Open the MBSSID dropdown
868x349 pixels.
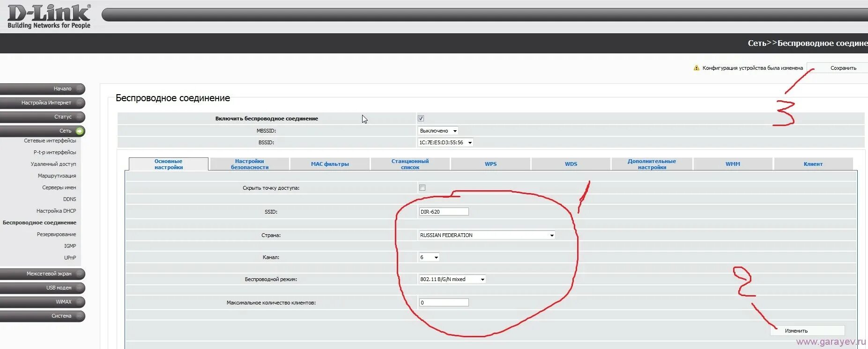point(438,131)
